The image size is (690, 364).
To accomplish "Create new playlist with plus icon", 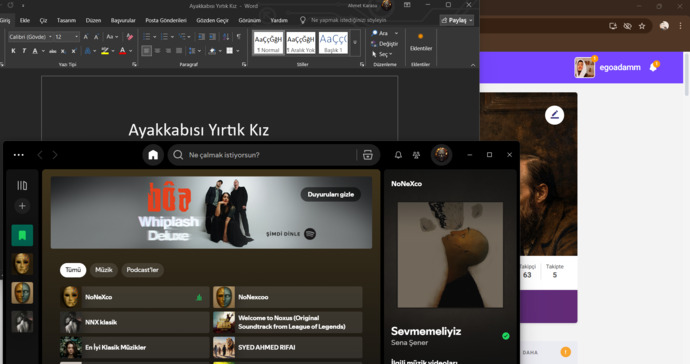I will [22, 206].
